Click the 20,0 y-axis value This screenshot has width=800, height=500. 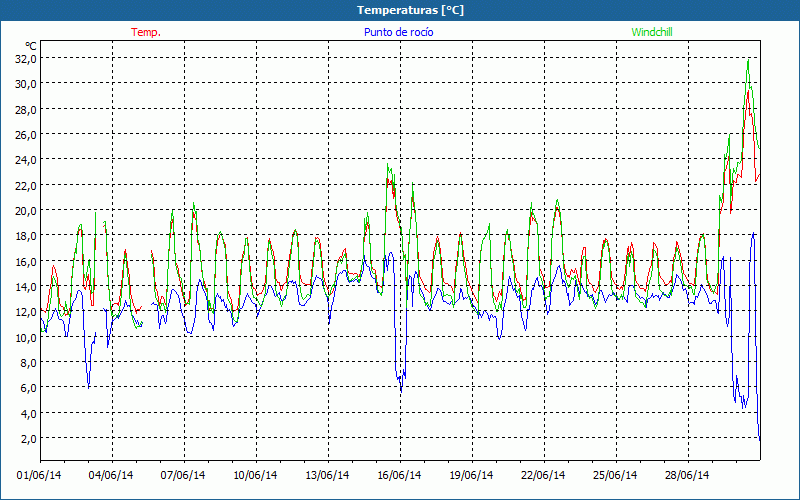(27, 210)
